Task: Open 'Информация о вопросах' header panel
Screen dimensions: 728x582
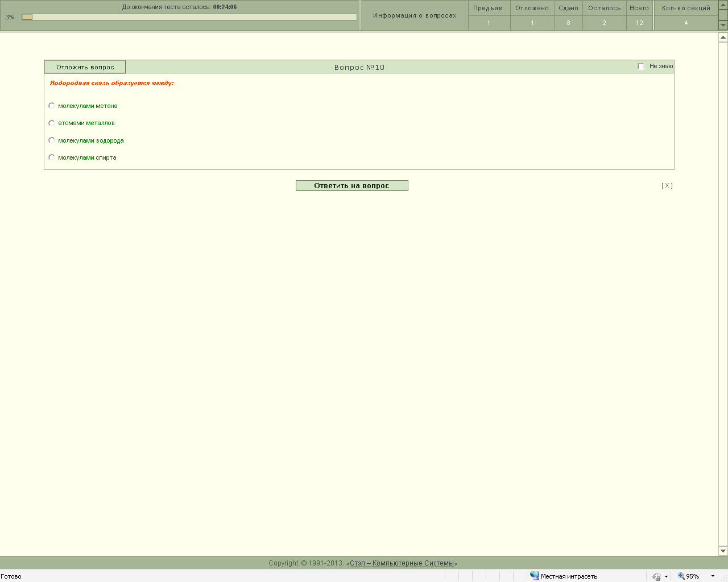Action: tap(415, 15)
